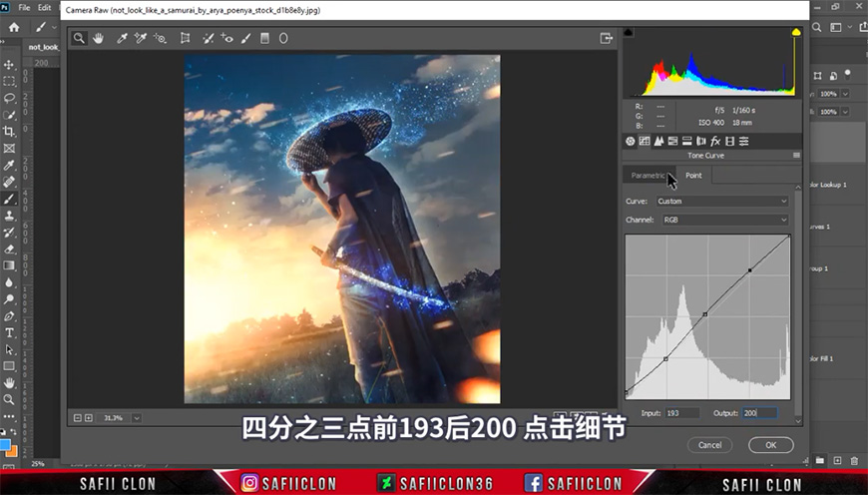
Task: Click the foreground color swatch
Action: coord(5,445)
